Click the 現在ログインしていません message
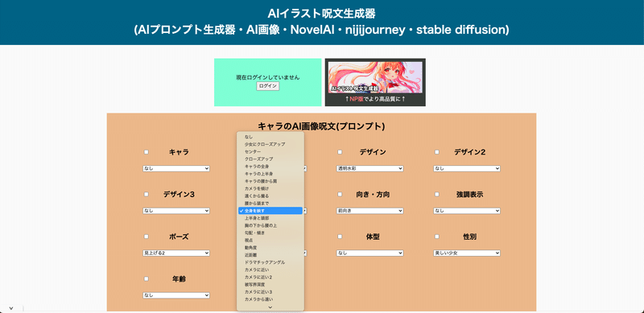Image resolution: width=644 pixels, height=313 pixels. 268,77
